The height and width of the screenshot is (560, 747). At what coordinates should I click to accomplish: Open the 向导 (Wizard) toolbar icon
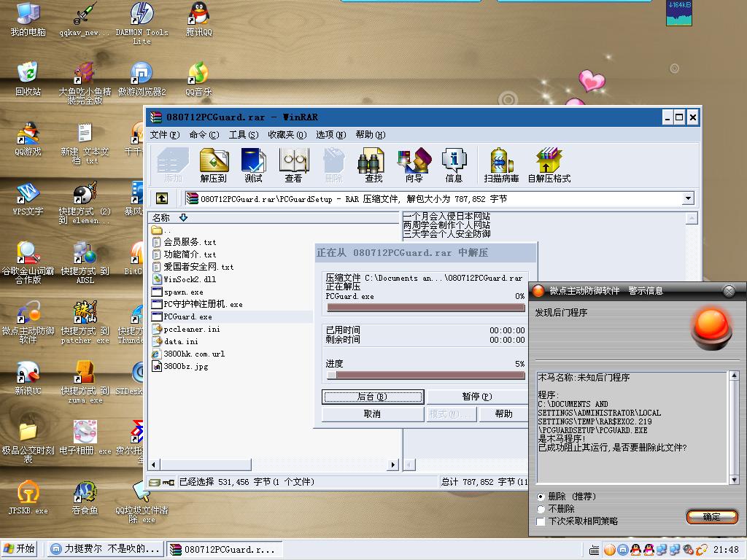[x=414, y=166]
